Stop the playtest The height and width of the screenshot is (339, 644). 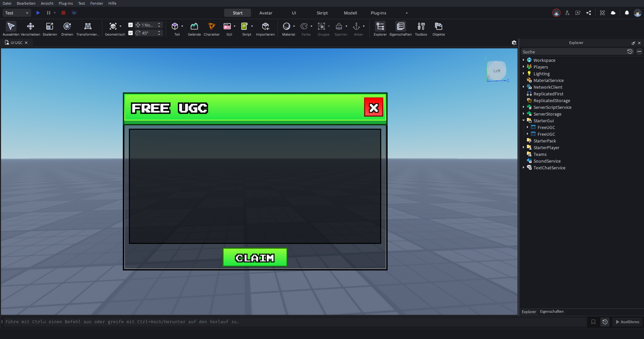pos(63,13)
